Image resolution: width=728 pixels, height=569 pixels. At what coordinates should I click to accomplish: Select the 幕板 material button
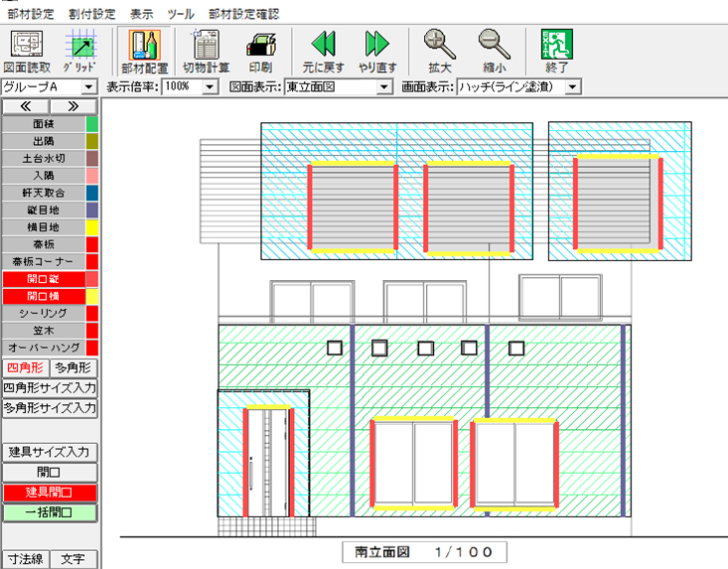coord(44,244)
